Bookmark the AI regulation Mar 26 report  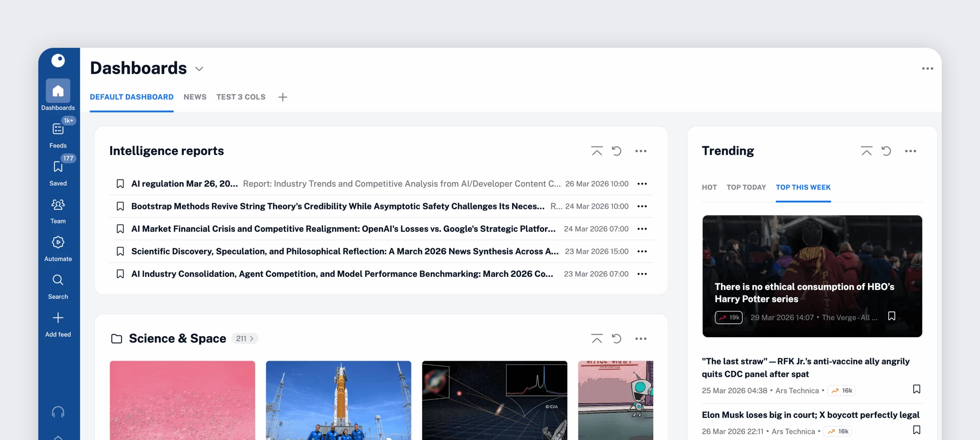point(120,184)
